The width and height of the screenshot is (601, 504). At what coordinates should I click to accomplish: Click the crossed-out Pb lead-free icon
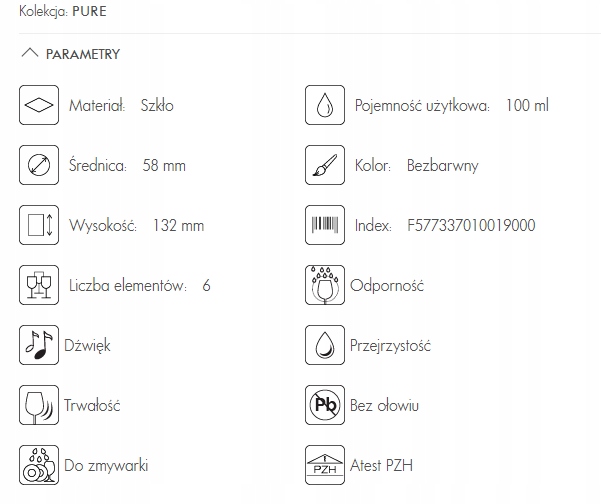(x=324, y=406)
